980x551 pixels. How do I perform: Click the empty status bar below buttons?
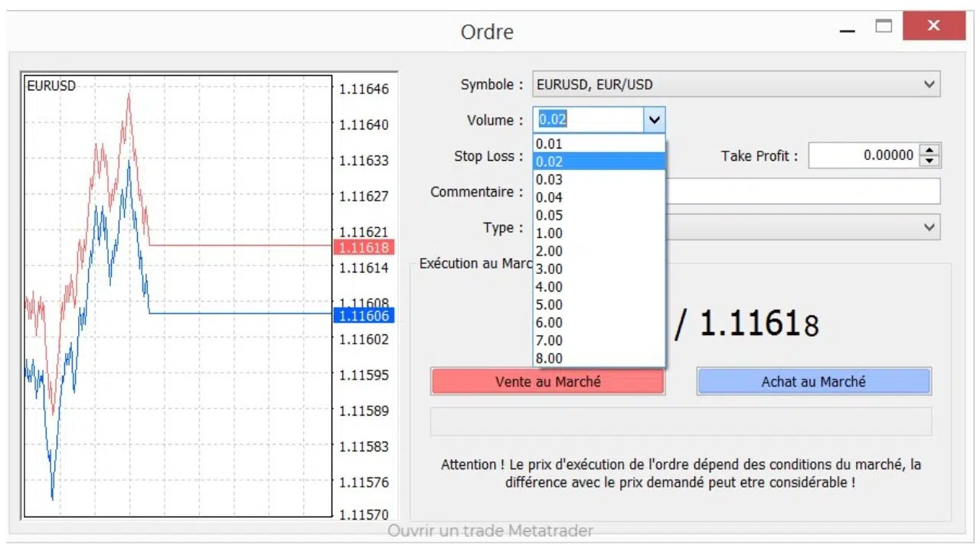pos(681,421)
